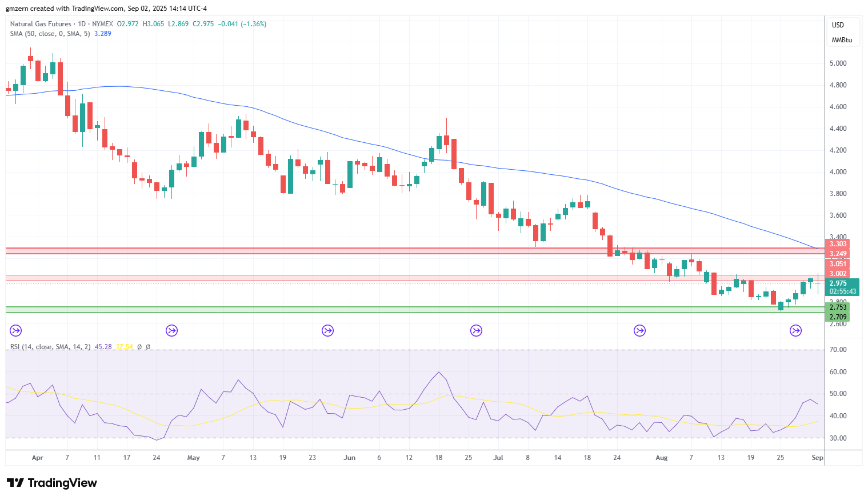Open the MMBtu unit selector
Screen dimensions: 868x500
click(842, 40)
